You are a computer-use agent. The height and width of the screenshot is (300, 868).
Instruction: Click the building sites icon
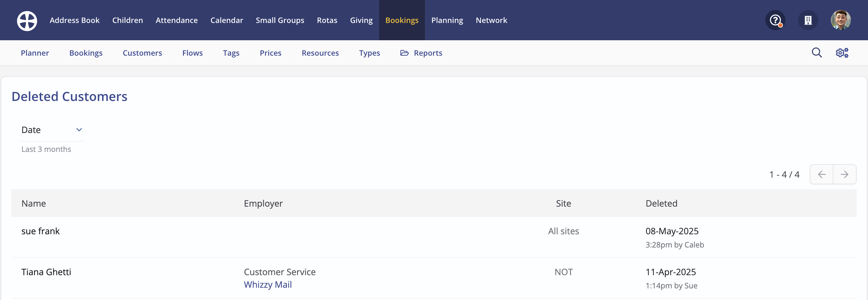808,20
